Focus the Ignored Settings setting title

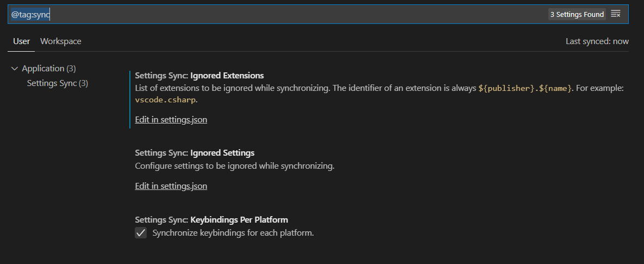coord(195,152)
